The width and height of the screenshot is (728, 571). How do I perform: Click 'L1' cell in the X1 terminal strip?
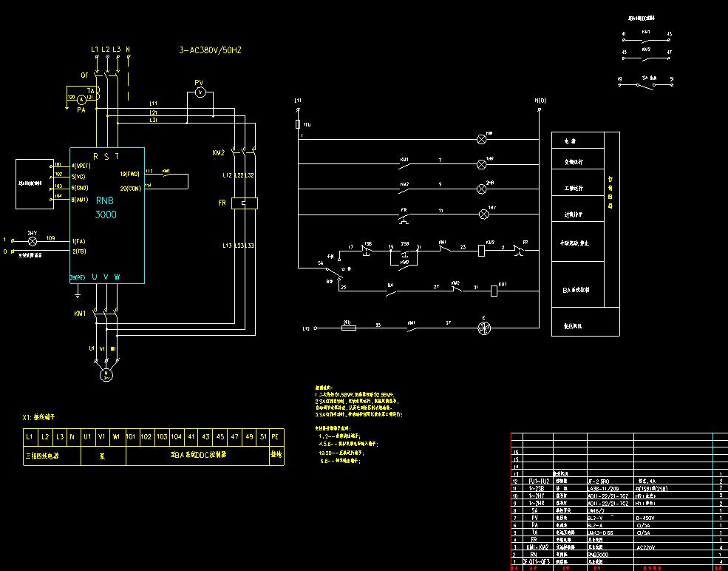(x=30, y=436)
